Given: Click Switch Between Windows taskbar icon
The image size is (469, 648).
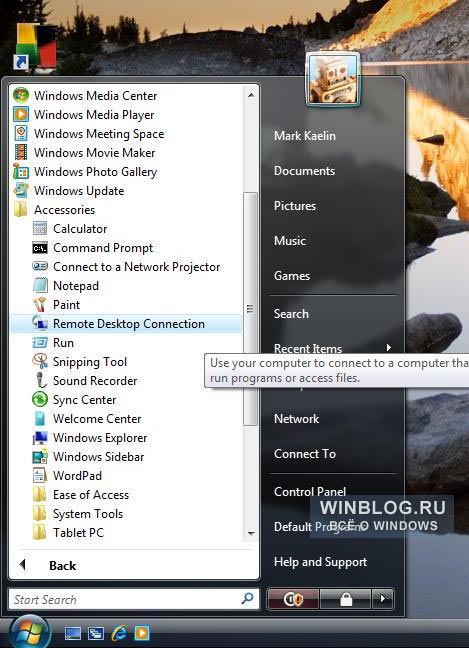Looking at the screenshot, I should [96, 633].
